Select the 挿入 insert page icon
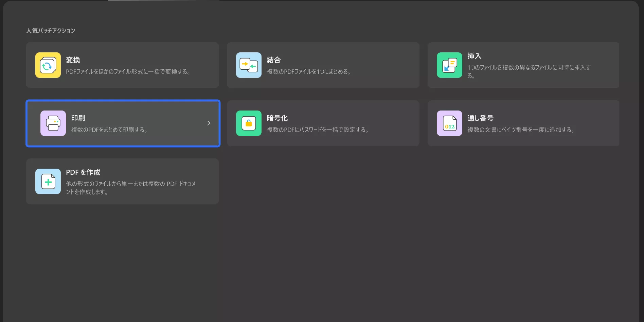This screenshot has width=644, height=322. tap(449, 65)
